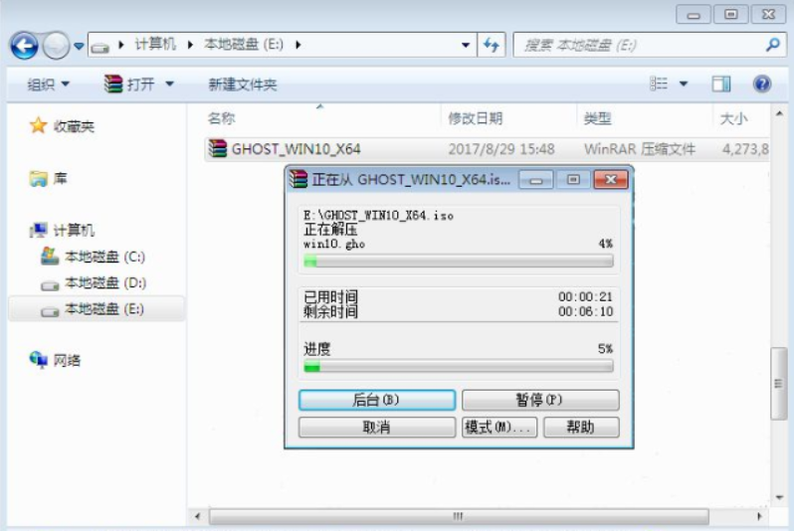This screenshot has width=794, height=532.
Task: Open recent locations dropdown beside nav arrows
Action: (79, 46)
